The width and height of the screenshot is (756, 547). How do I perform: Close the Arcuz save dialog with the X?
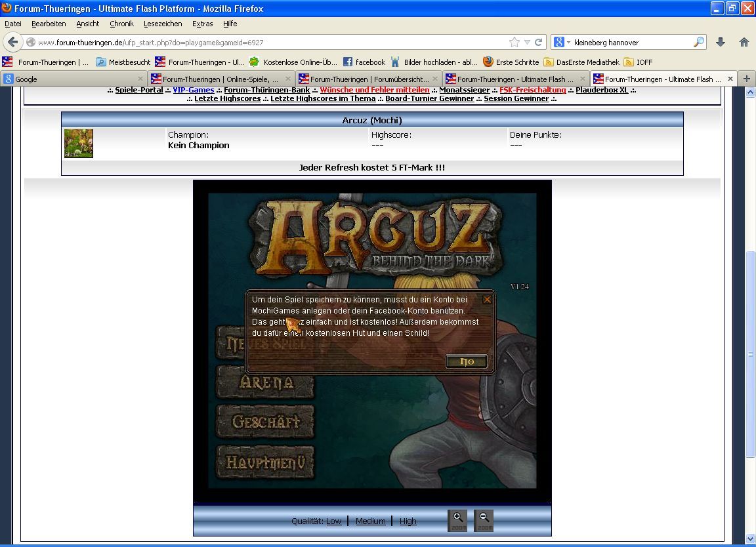[x=487, y=299]
